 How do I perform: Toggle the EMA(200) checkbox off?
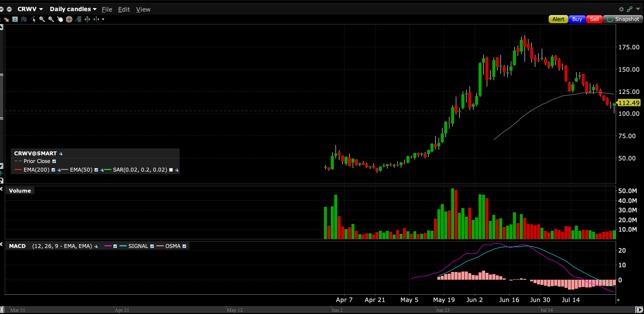(x=53, y=170)
